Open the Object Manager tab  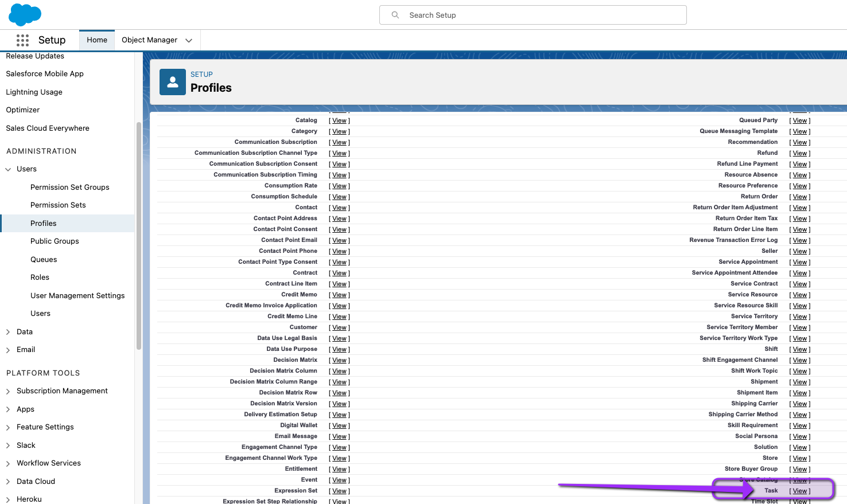tap(149, 40)
